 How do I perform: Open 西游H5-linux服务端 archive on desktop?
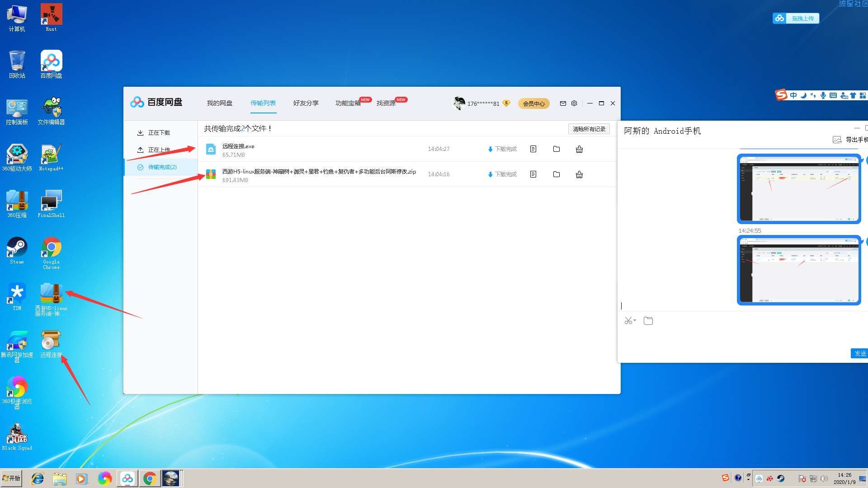click(x=51, y=300)
